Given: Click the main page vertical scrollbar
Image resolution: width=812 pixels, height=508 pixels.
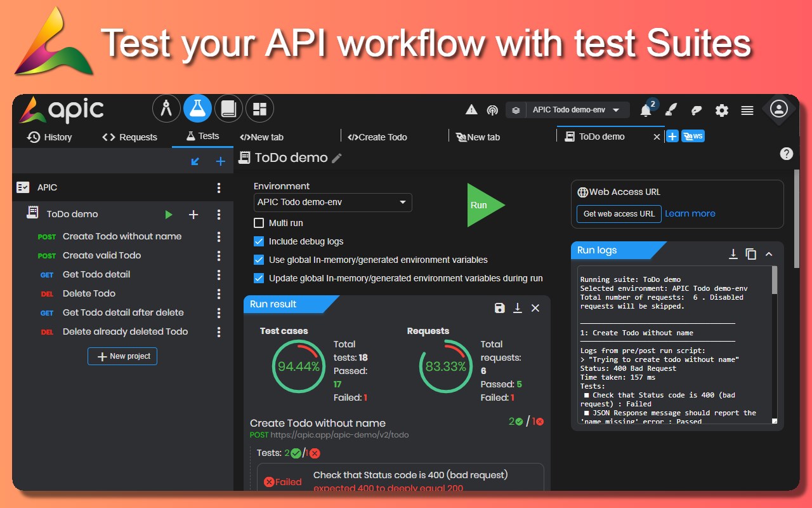Looking at the screenshot, I should 797,218.
